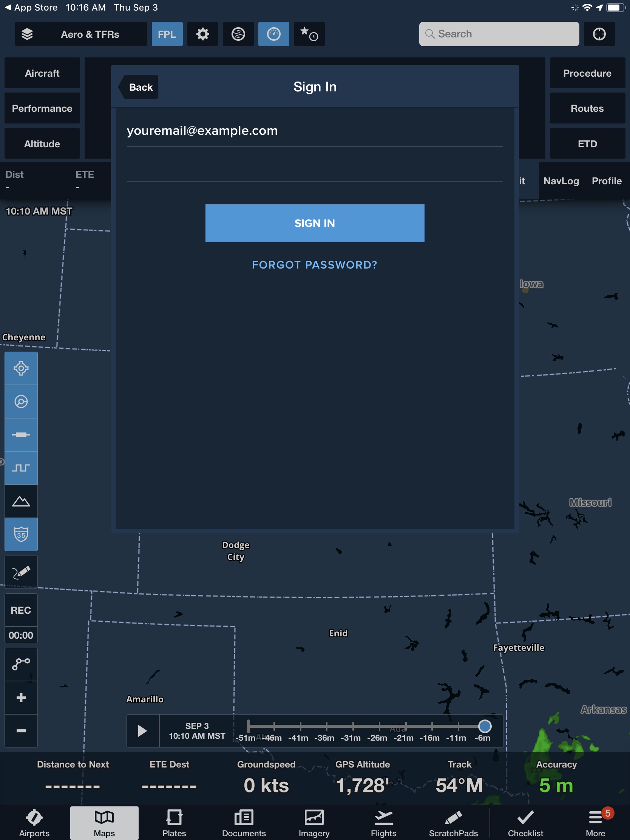Tap the Dodge City map label
The image size is (630, 840).
[235, 551]
